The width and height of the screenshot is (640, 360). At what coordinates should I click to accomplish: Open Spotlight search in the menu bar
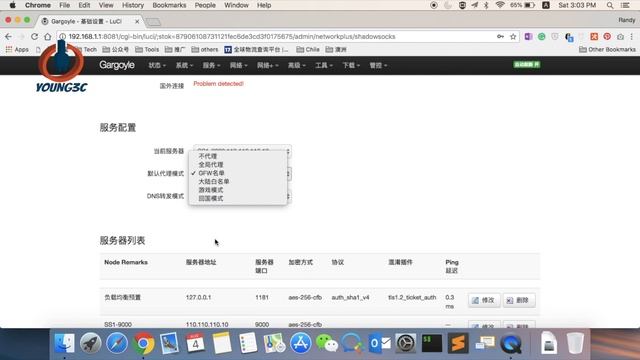pyautogui.click(x=610, y=5)
